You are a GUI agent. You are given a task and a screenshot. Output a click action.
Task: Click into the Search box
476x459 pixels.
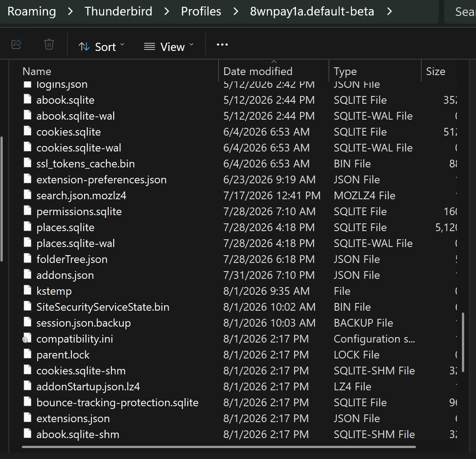460,11
